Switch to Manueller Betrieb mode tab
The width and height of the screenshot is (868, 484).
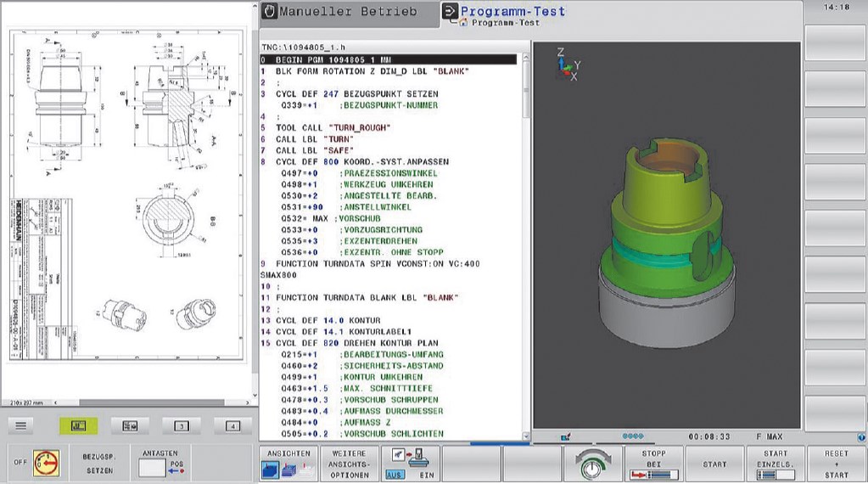348,12
